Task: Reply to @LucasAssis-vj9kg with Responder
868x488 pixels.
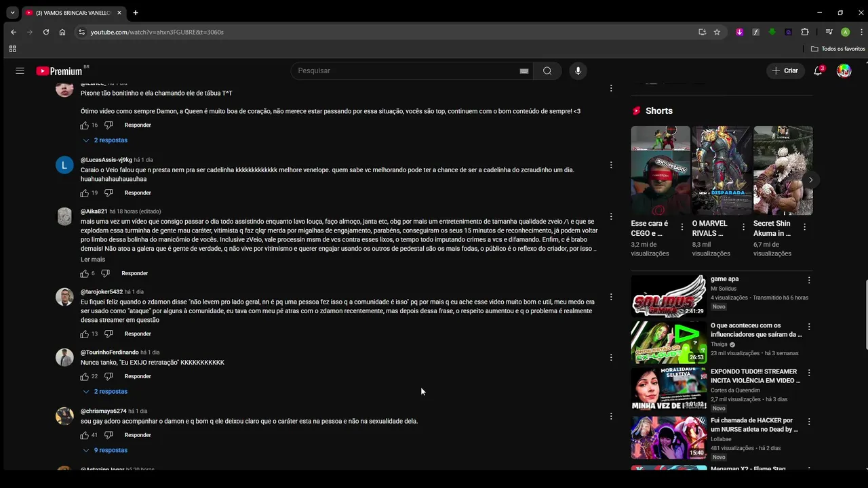Action: tap(138, 192)
